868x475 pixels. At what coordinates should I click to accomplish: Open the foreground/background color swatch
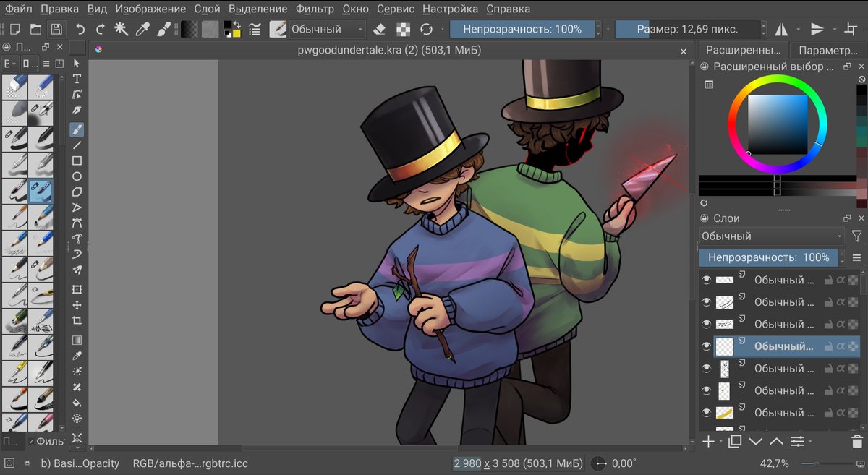point(232,30)
